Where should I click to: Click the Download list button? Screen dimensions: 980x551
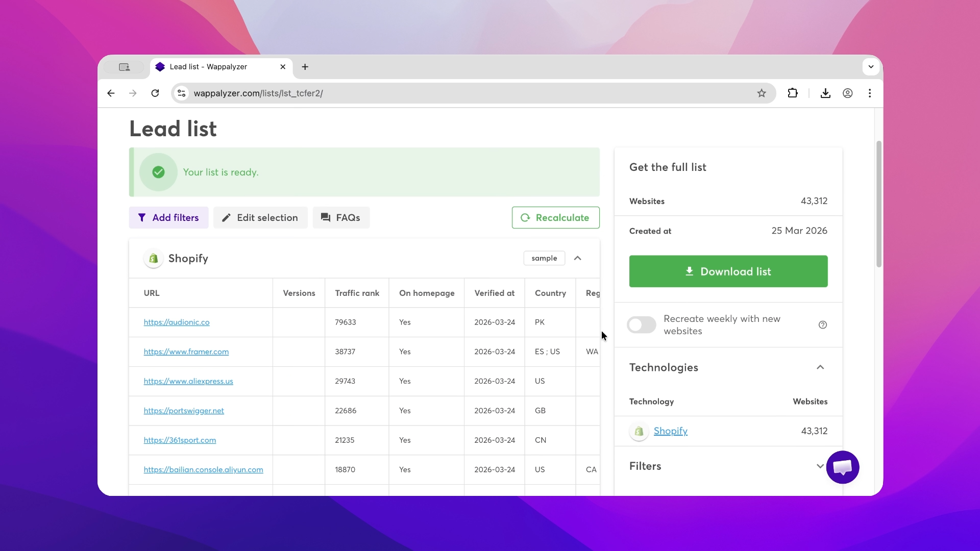(x=728, y=271)
